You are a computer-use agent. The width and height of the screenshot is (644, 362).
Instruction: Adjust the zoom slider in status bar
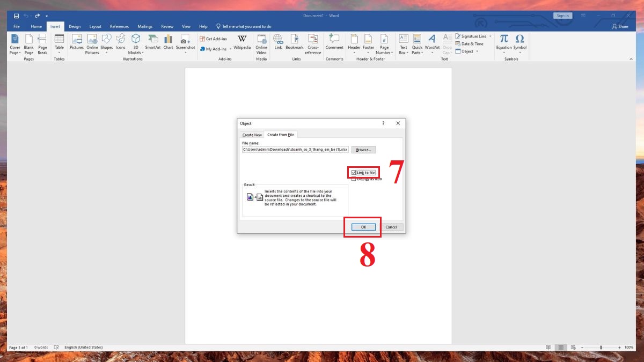(x=601, y=348)
